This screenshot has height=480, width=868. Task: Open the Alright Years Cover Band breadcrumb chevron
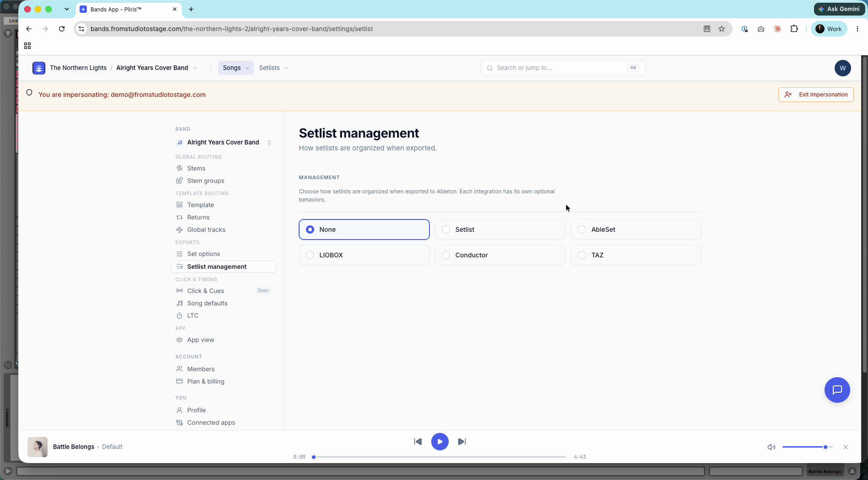pos(195,68)
